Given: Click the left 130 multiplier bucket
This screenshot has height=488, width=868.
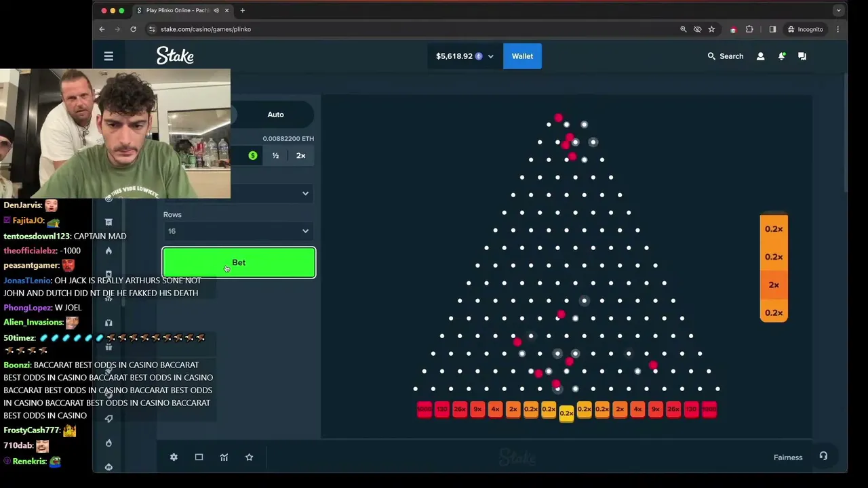Looking at the screenshot, I should (x=442, y=409).
